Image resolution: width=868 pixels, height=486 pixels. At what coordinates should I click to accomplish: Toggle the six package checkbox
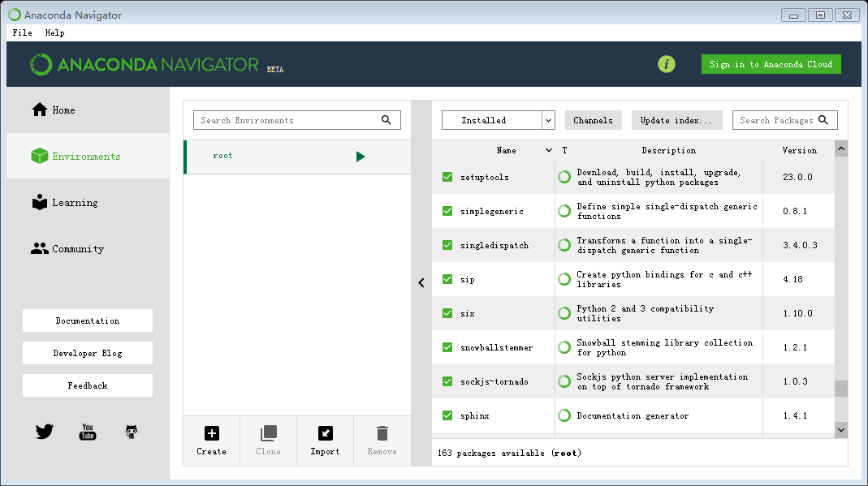[x=447, y=313]
